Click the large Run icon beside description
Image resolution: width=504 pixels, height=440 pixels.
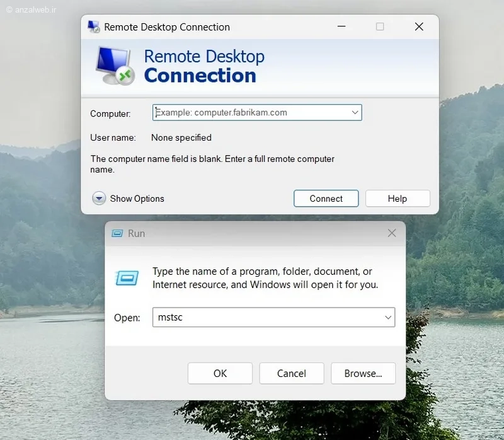pyautogui.click(x=127, y=278)
